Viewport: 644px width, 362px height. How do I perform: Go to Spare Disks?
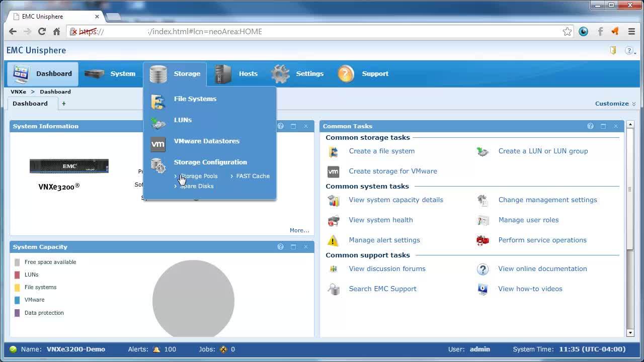tap(197, 186)
